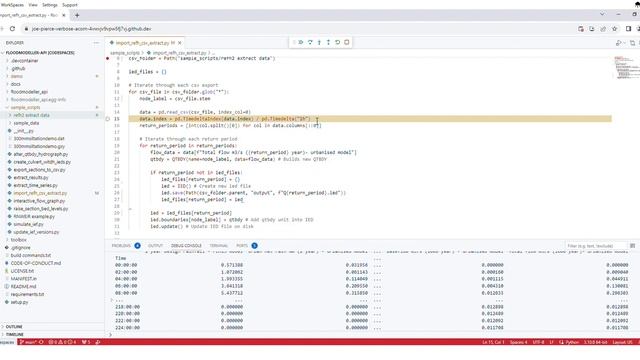Open update_ief_versions.py file

[x=36, y=232]
